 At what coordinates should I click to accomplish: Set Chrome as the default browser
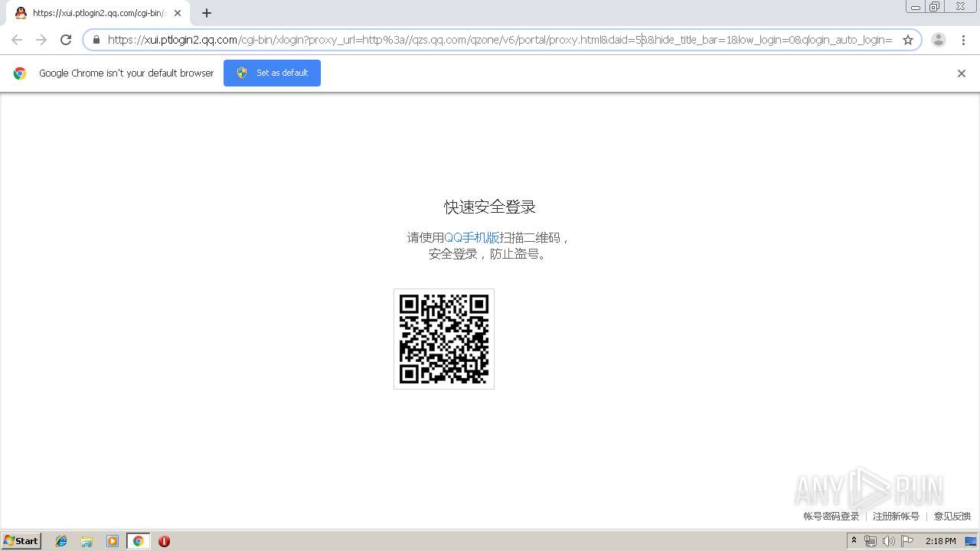coord(272,73)
